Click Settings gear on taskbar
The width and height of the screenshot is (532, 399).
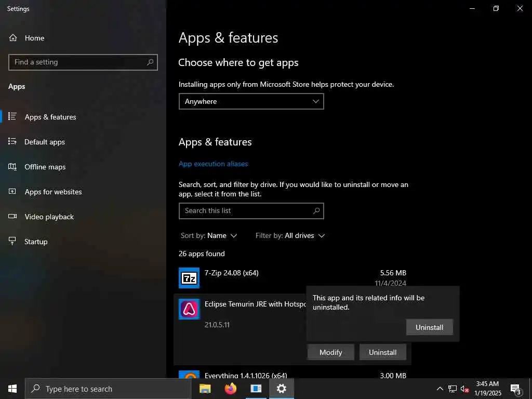pos(281,389)
